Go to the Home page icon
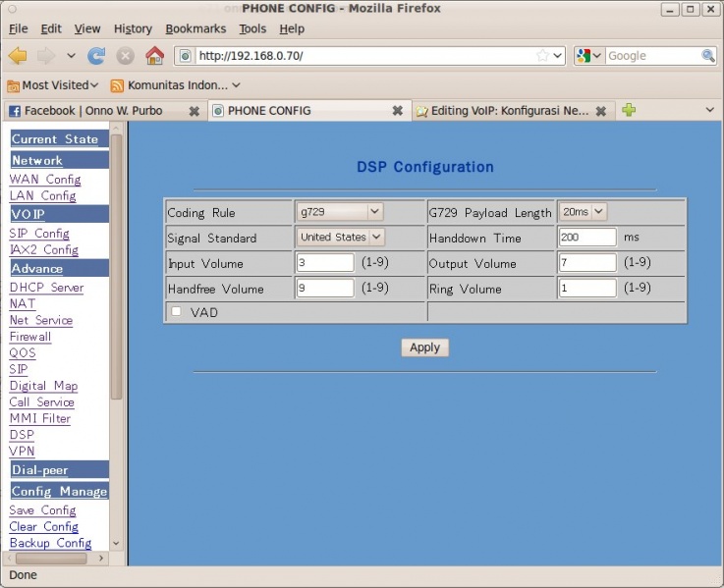Screen dimensions: 724x588 coord(154,56)
